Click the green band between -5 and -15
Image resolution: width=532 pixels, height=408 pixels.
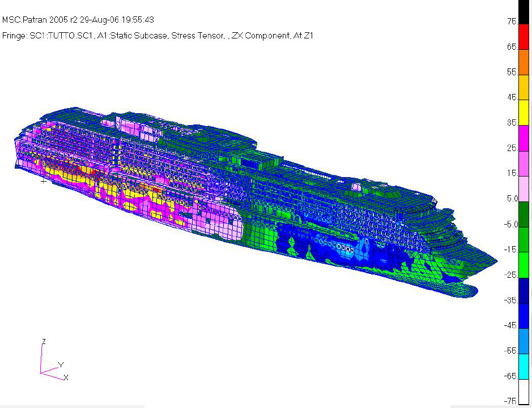[x=524, y=239]
